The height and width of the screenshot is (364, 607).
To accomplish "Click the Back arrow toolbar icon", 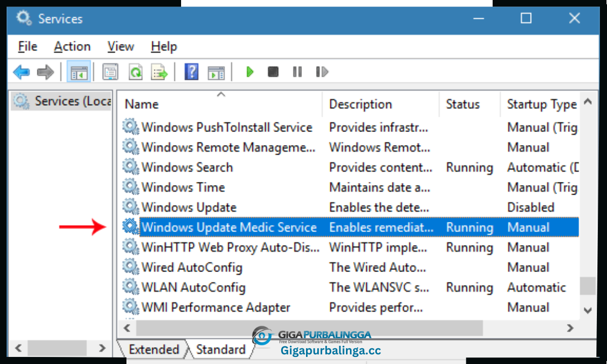I will [x=21, y=72].
